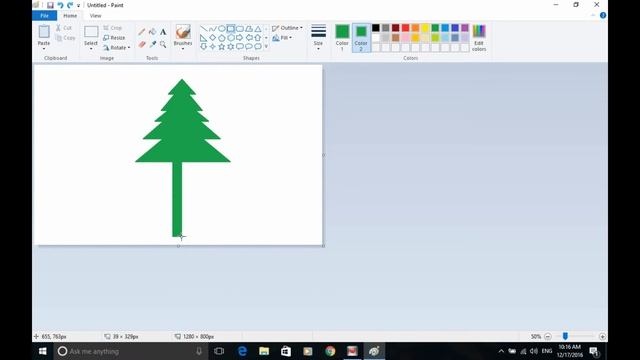Image resolution: width=640 pixels, height=360 pixels.
Task: Choose the Rounded rectangular callout shape
Action: pos(240,47)
